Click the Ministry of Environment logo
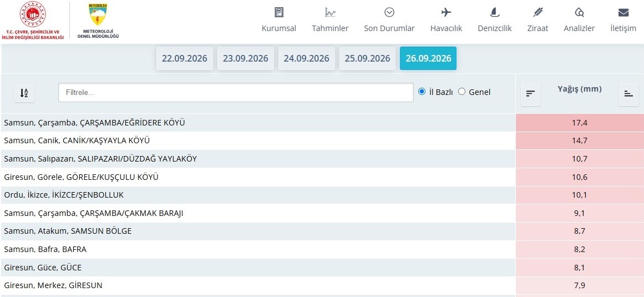 click(x=33, y=21)
